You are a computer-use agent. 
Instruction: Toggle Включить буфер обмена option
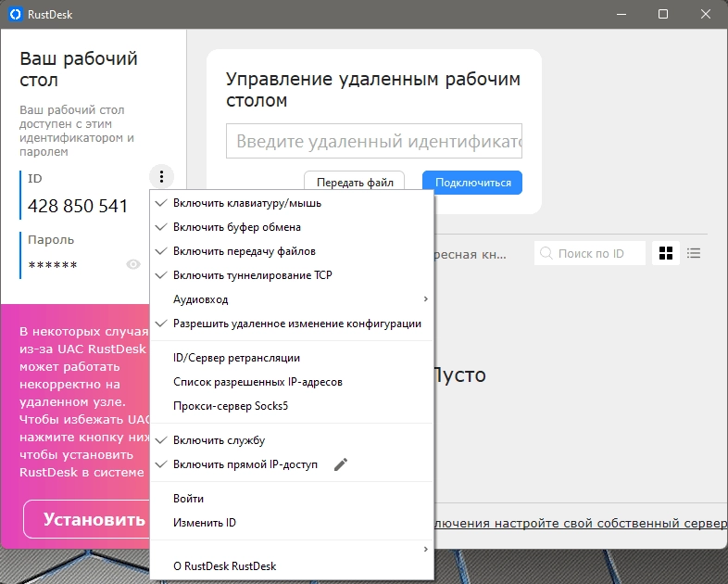point(292,227)
